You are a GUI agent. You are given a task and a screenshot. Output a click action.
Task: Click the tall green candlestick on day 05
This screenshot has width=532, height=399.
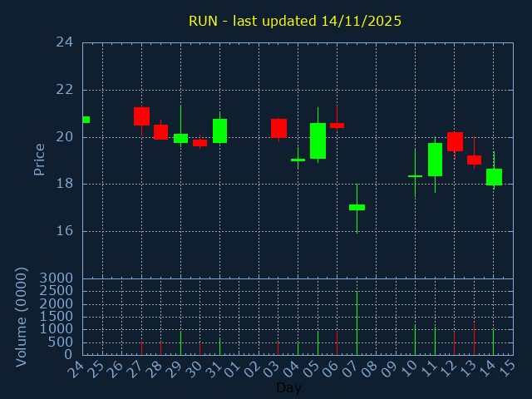click(318, 140)
